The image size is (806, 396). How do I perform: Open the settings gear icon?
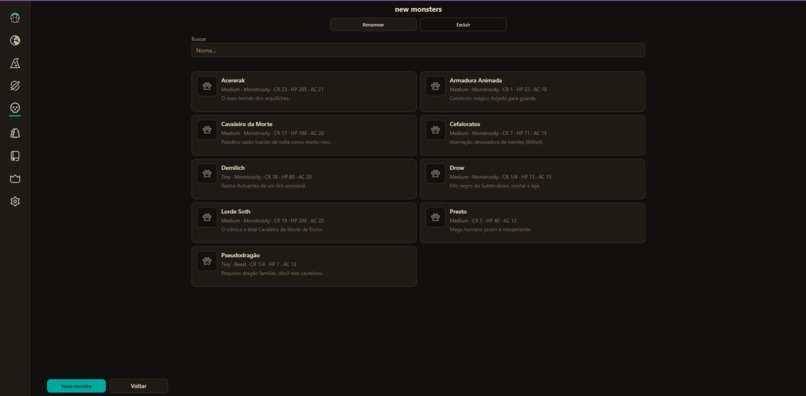[15, 202]
